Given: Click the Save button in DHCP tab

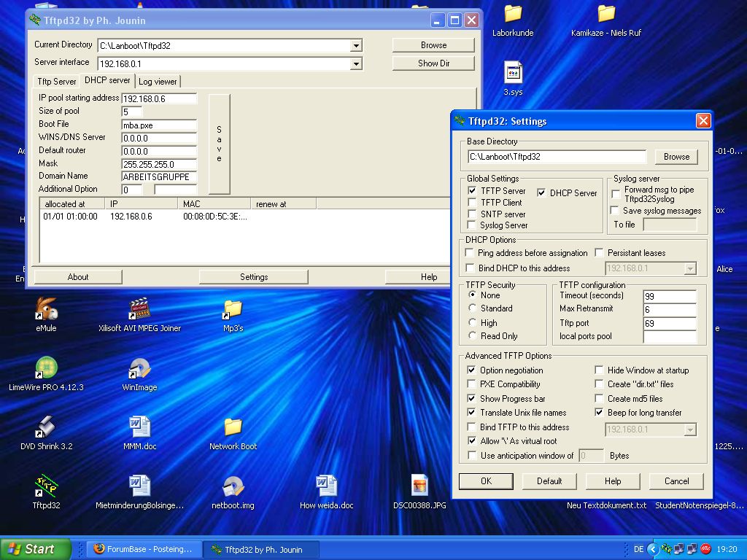Looking at the screenshot, I should tap(219, 144).
